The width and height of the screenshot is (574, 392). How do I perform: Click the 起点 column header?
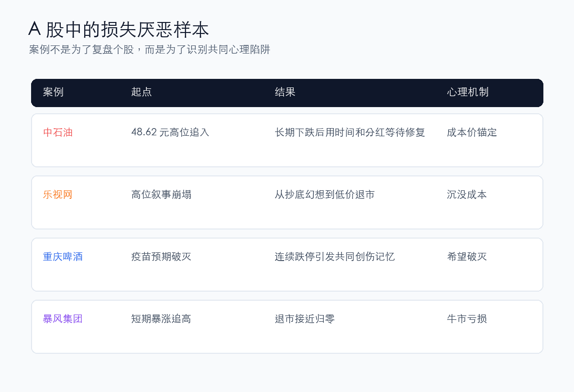pyautogui.click(x=142, y=92)
